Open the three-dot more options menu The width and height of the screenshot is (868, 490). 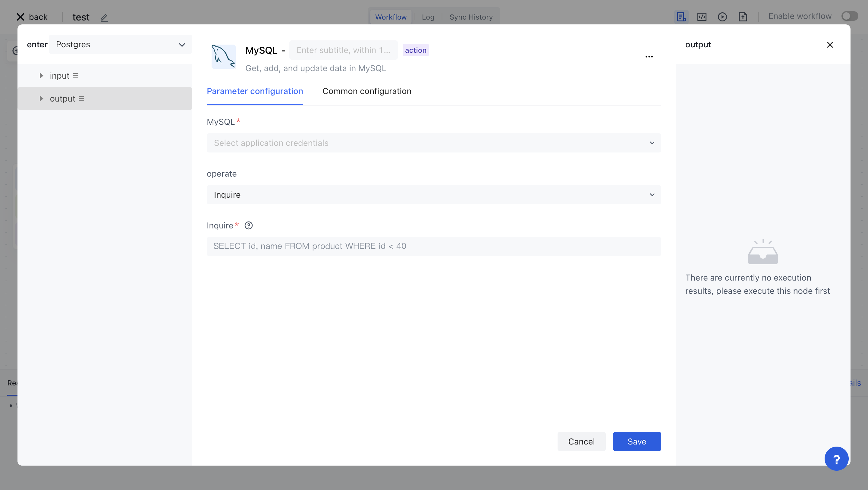tap(649, 57)
